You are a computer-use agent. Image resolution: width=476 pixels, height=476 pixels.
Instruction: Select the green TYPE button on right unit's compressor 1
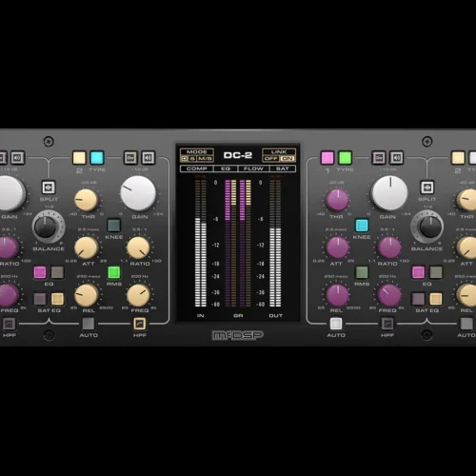(346, 158)
